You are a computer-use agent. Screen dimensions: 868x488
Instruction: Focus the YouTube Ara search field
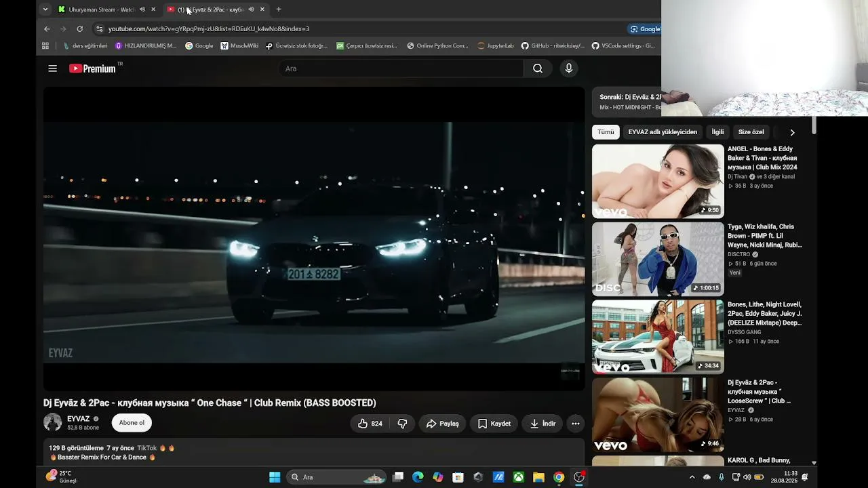click(x=400, y=68)
